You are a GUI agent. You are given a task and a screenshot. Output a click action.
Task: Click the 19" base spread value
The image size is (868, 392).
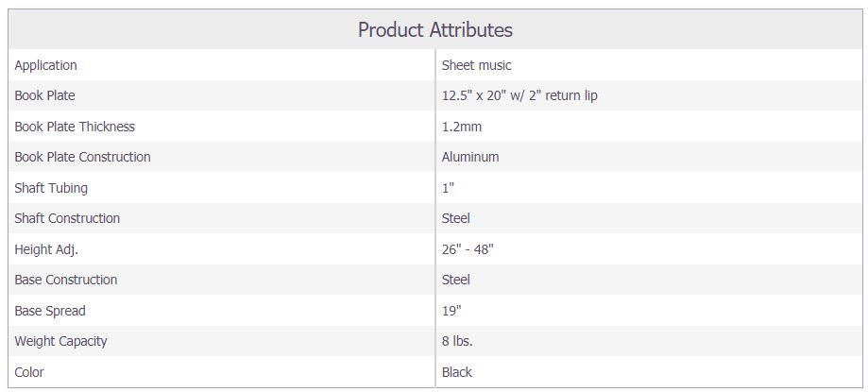point(451,311)
